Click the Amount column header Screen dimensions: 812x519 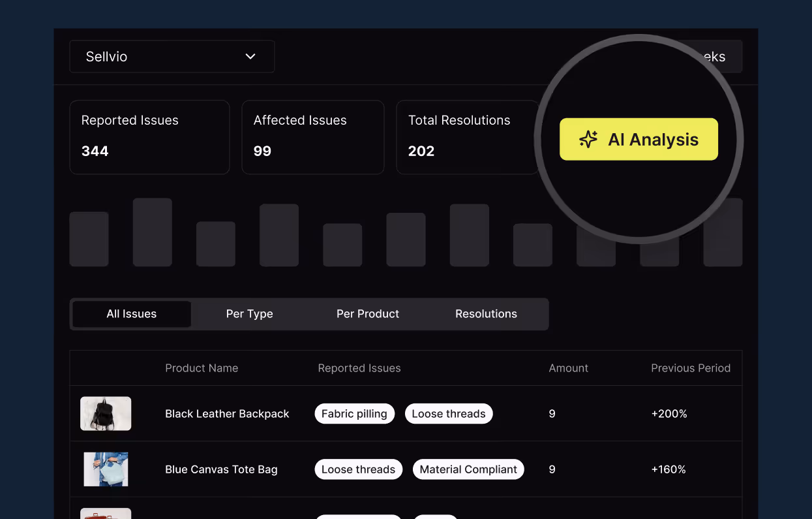click(x=569, y=368)
